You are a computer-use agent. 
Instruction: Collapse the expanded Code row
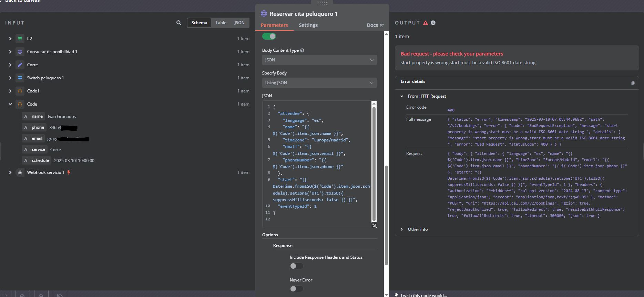point(10,104)
